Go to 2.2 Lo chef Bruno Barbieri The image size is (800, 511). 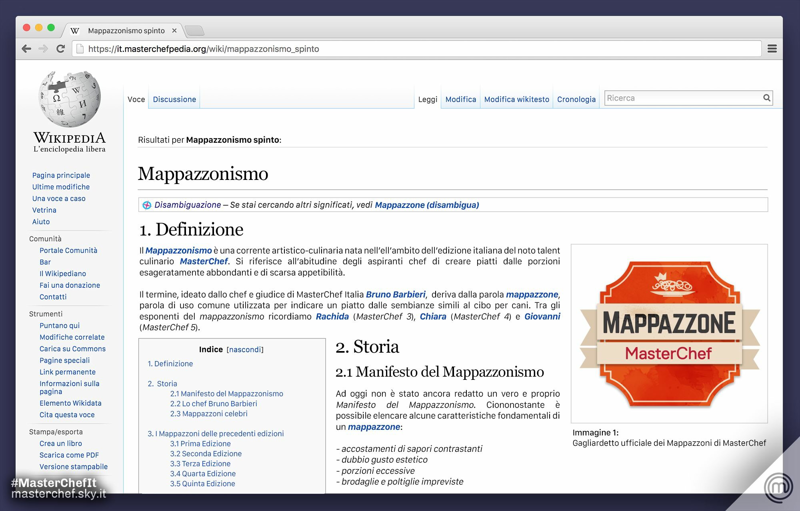(x=214, y=403)
